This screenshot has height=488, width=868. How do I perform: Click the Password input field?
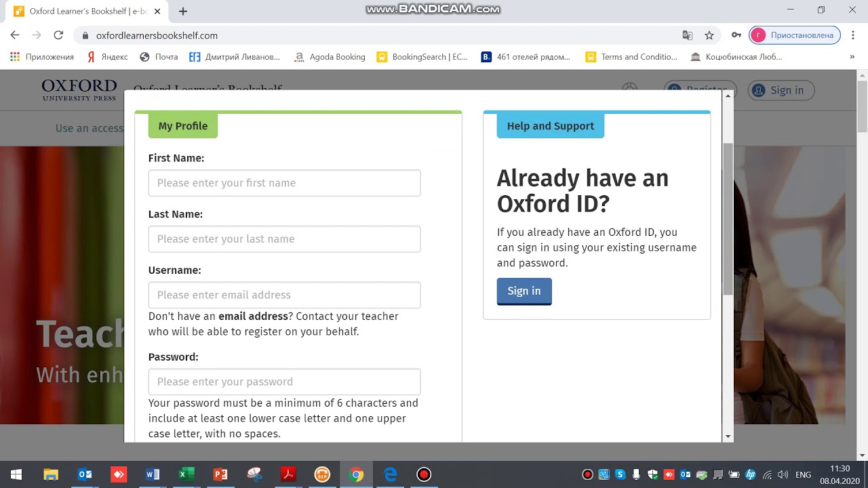[x=284, y=382]
